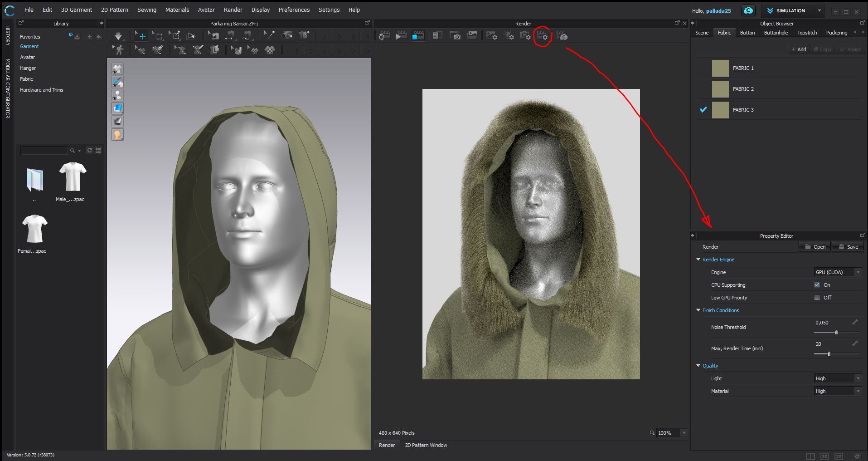Image resolution: width=868 pixels, height=461 pixels.
Task: Select the Simulate down-arrow tool
Action: (118, 36)
